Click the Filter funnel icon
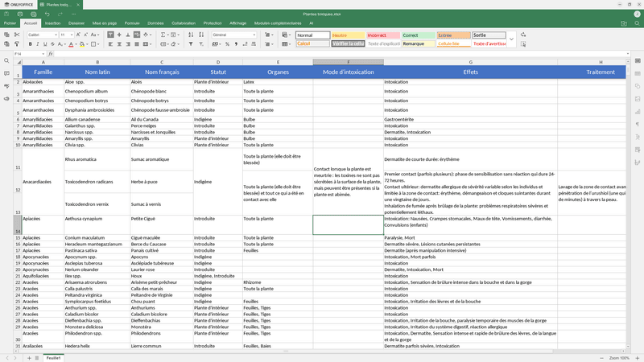The height and width of the screenshot is (362, 644). point(191,44)
